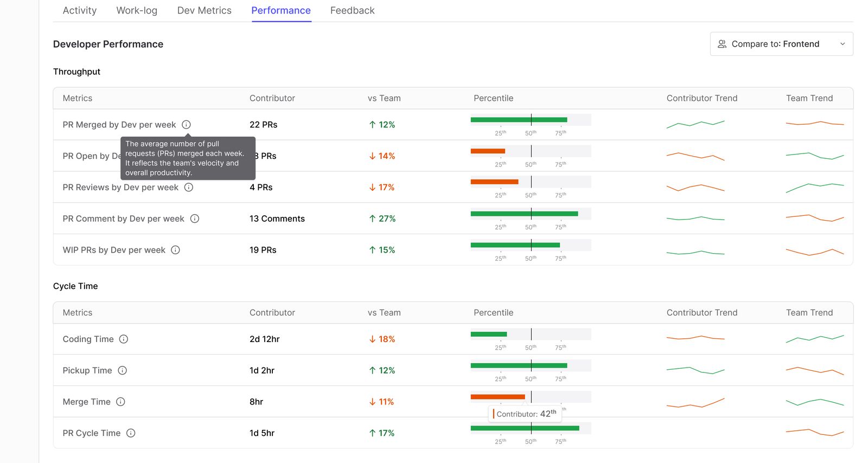Click info icon beside PR Merged by Dev

point(186,125)
